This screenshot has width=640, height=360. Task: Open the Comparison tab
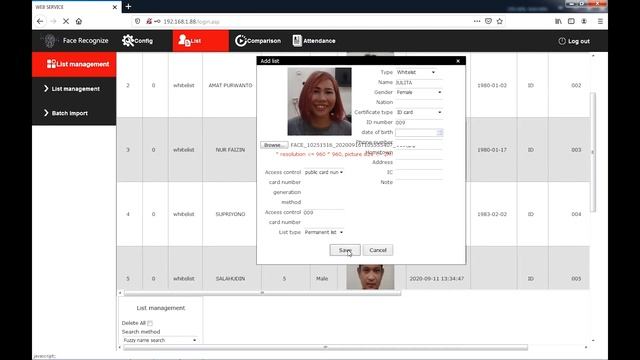tap(258, 41)
